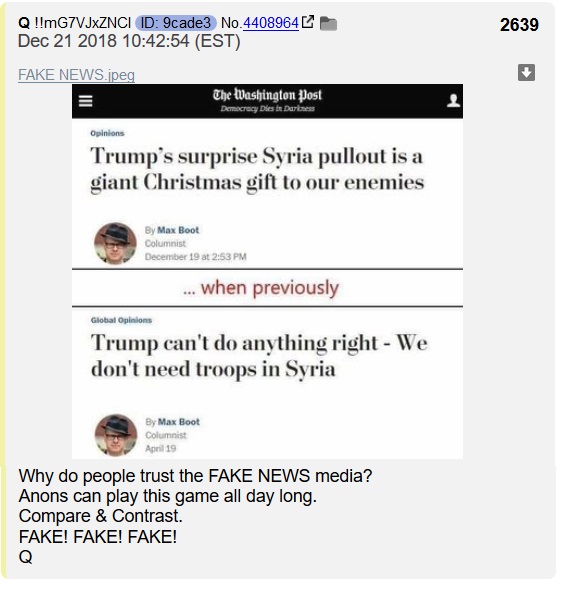
Task: Click the author photo beside April 19 article
Action: point(116,435)
